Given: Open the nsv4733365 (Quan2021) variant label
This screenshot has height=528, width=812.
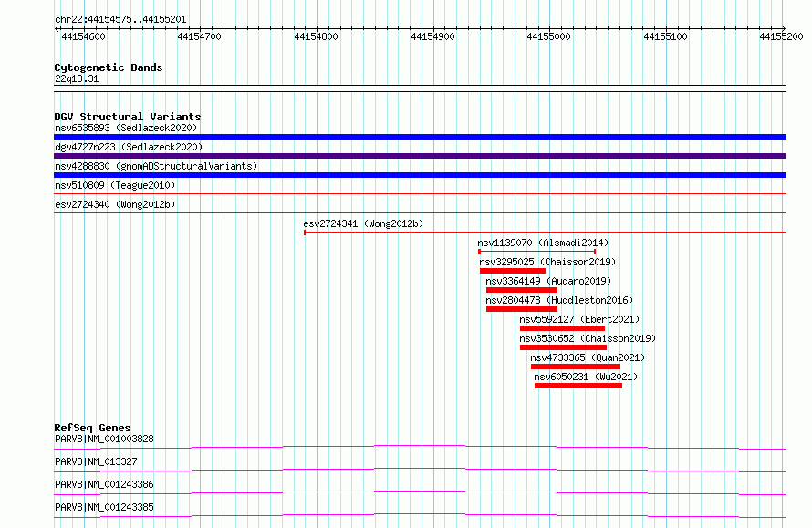Looking at the screenshot, I should [588, 357].
